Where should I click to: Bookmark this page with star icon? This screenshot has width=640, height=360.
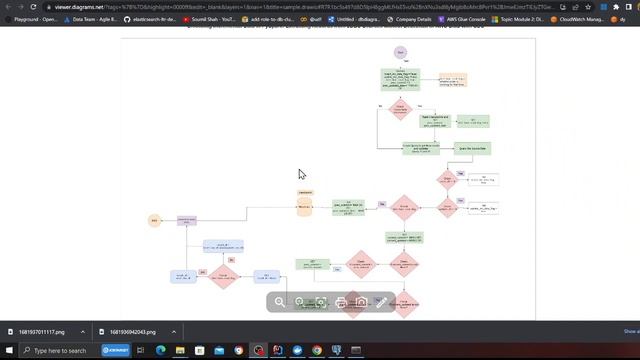588,7
